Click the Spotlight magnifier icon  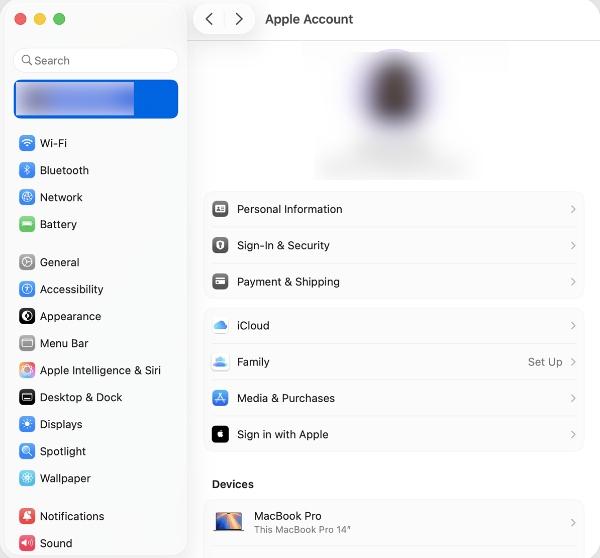pos(27,451)
